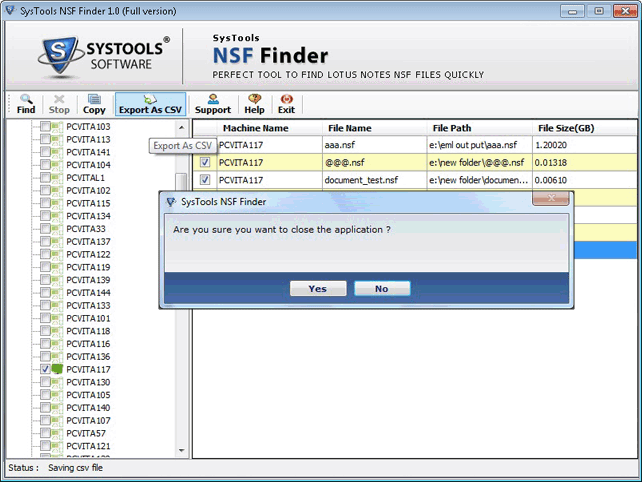Click the PCVITA140 computer icon
This screenshot has height=482, width=642.
click(x=57, y=407)
